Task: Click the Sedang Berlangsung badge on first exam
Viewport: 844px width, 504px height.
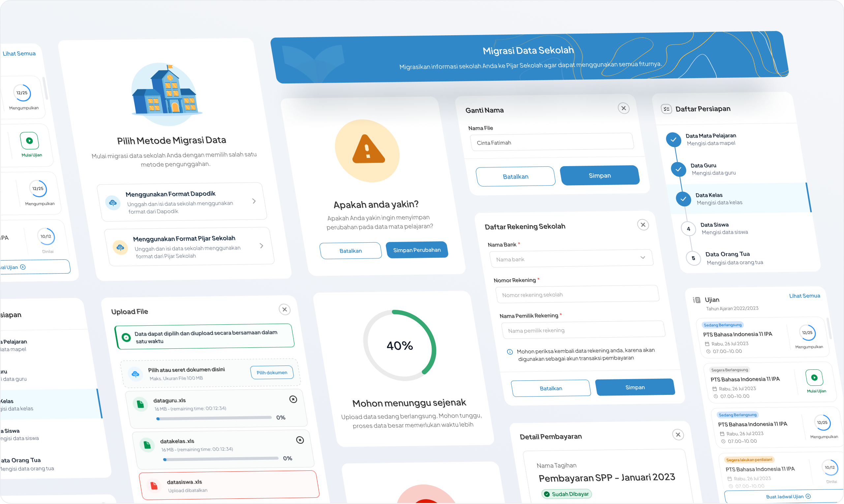Action: [722, 325]
